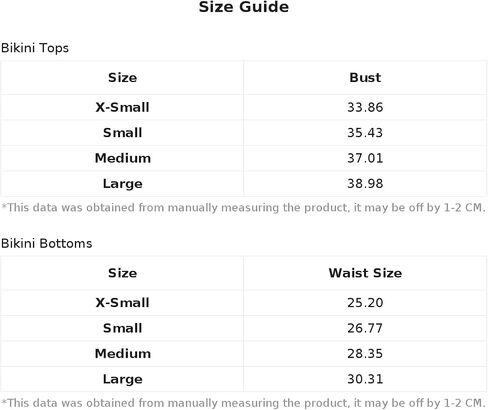Select Medium row label under Bikini Tops

click(x=123, y=158)
